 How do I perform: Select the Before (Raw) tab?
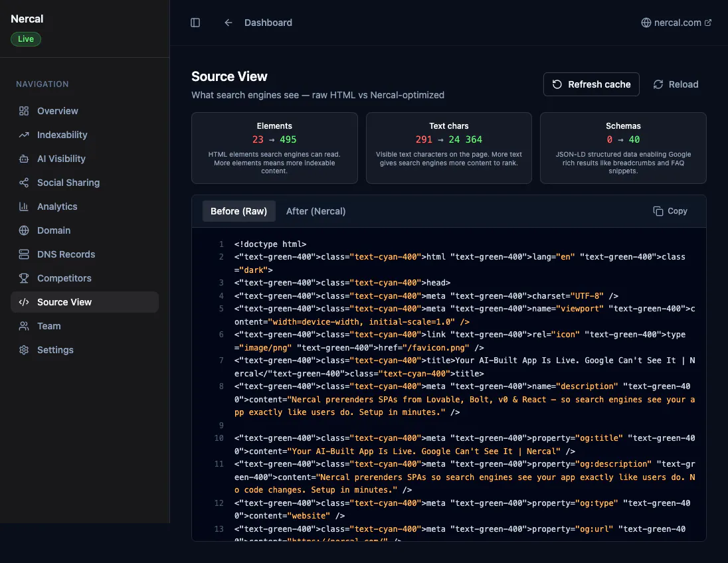pos(238,211)
